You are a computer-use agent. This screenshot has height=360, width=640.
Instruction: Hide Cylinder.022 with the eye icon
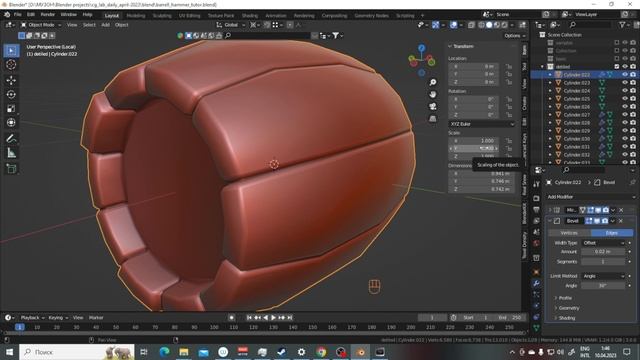(624, 75)
